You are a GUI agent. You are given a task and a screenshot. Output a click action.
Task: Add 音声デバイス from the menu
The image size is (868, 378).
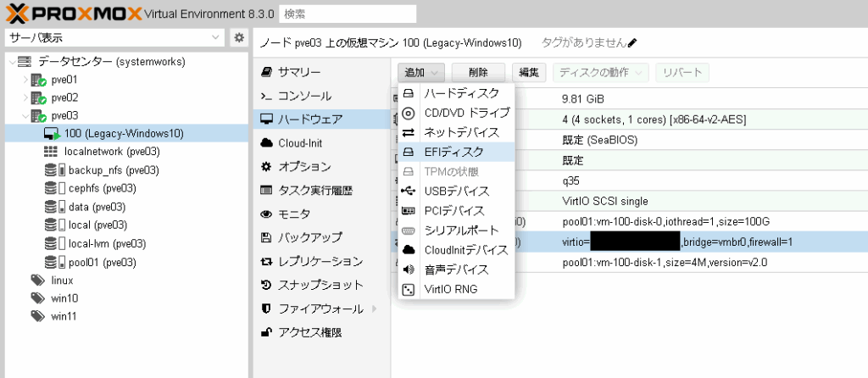[x=457, y=270]
